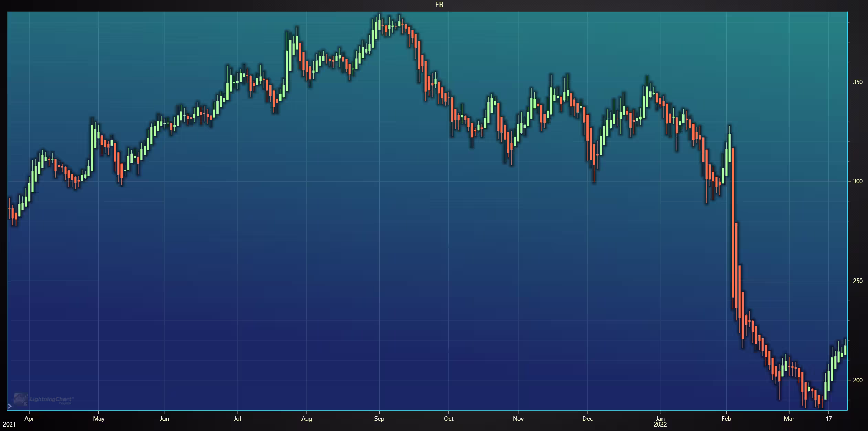Select the Apr label on time axis

(x=29, y=419)
